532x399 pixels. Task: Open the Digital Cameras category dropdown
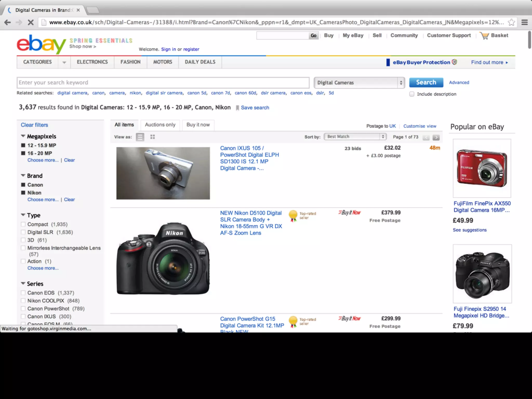[359, 83]
